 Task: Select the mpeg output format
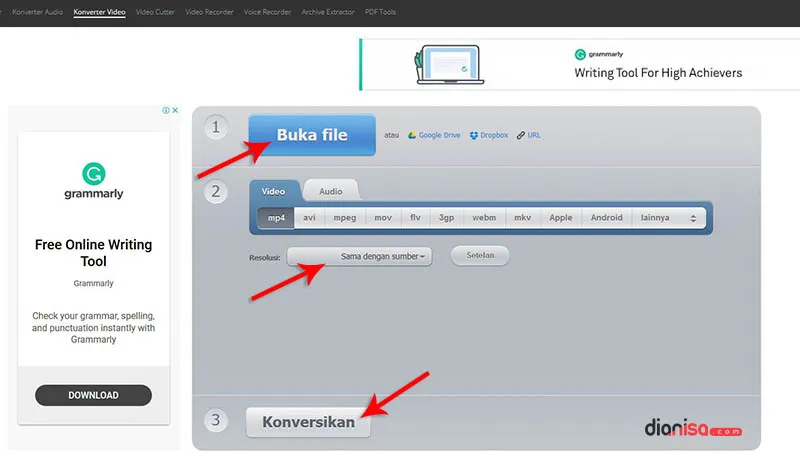coord(345,218)
